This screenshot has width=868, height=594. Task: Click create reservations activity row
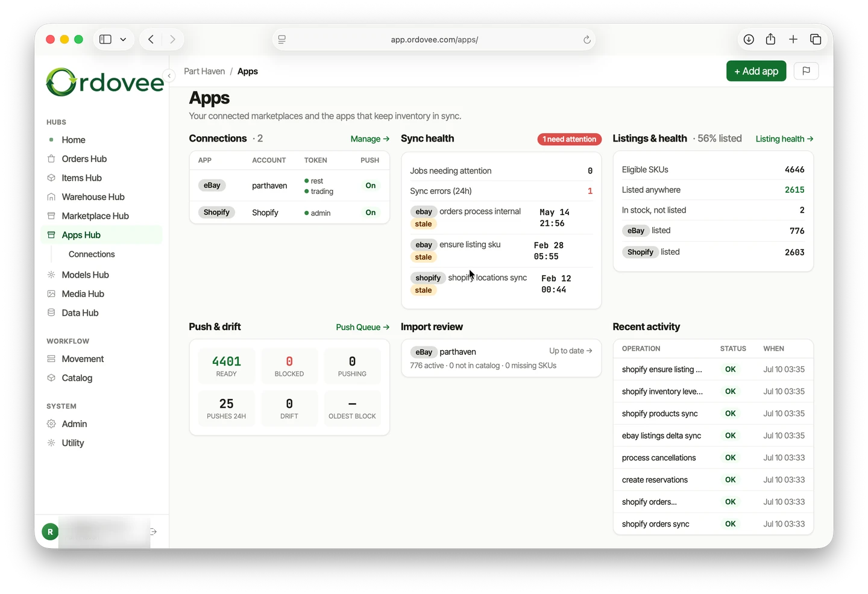click(713, 480)
